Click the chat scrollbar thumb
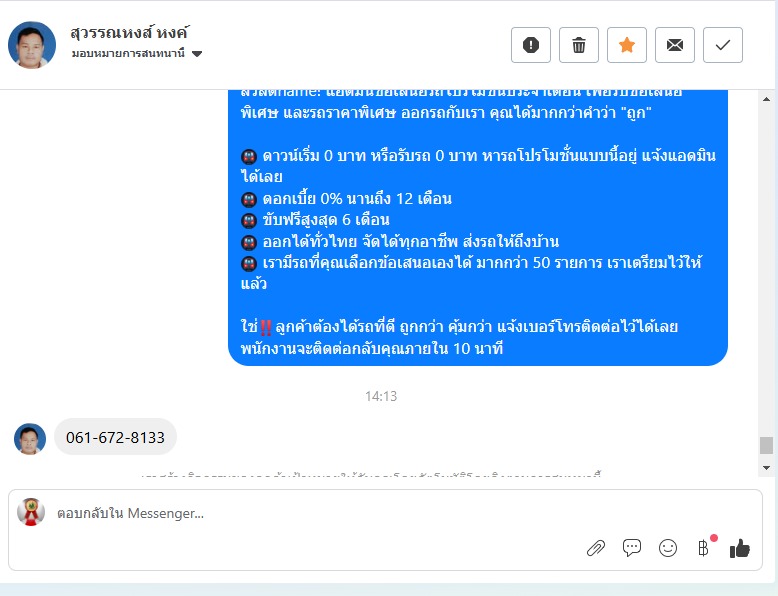Screen dimensions: 778x596 click(766, 445)
